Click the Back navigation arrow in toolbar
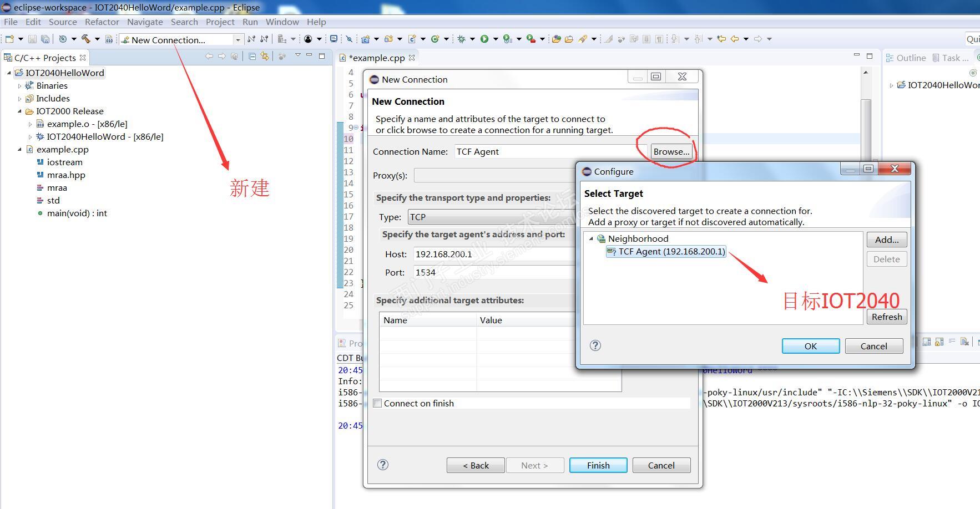The width and height of the screenshot is (980, 509). [735, 39]
